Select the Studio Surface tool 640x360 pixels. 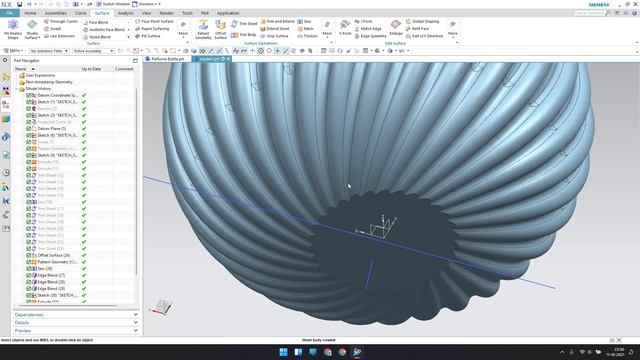point(32,29)
